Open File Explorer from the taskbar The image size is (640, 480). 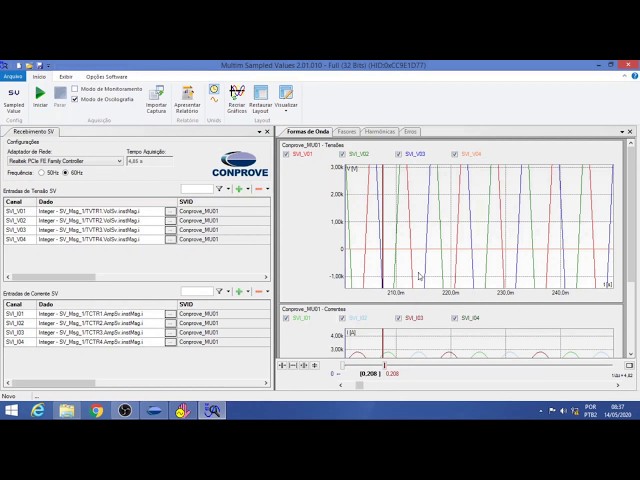(x=67, y=410)
